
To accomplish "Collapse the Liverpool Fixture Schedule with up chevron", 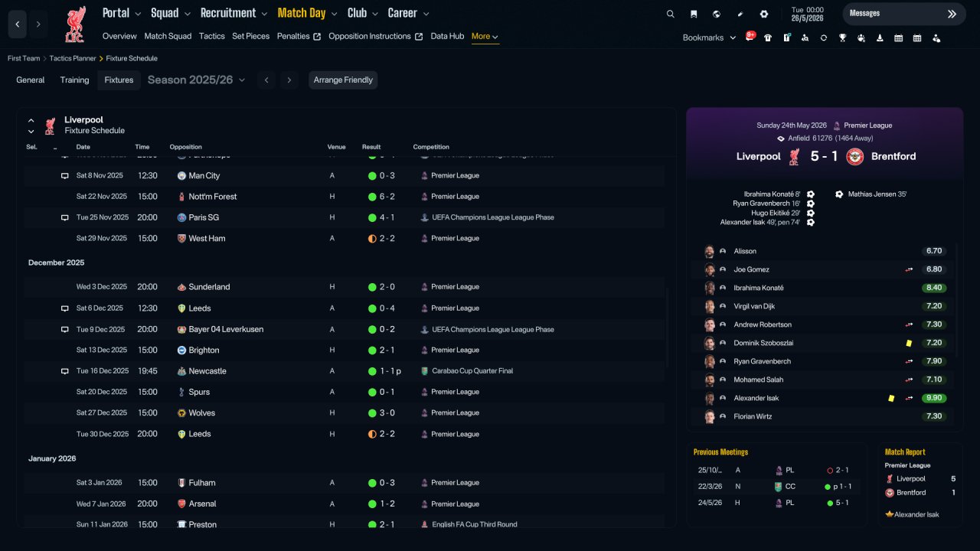I will pos(31,120).
